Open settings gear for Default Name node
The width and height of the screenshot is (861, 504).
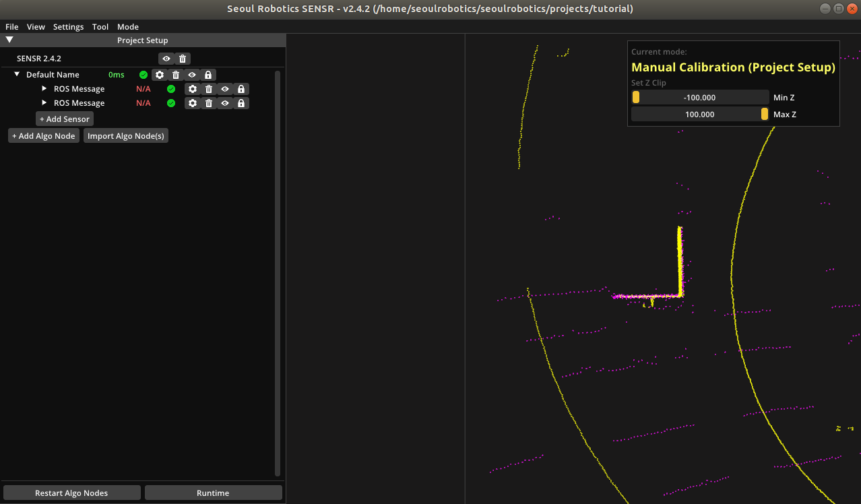click(x=160, y=75)
